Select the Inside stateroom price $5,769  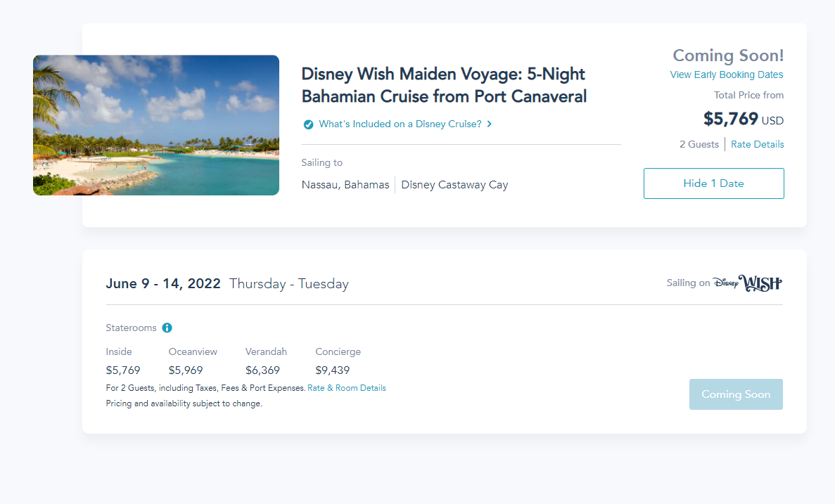pyautogui.click(x=123, y=370)
